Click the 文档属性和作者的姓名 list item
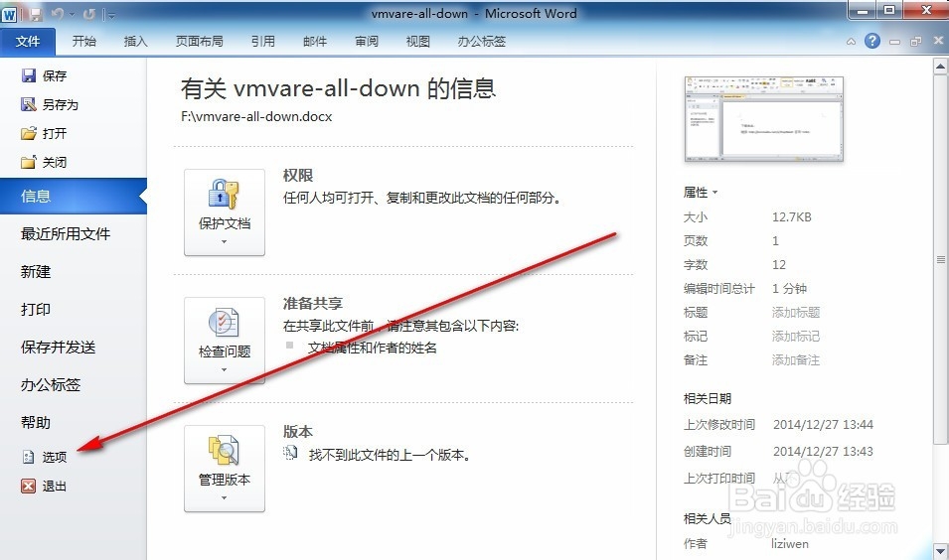 (373, 348)
